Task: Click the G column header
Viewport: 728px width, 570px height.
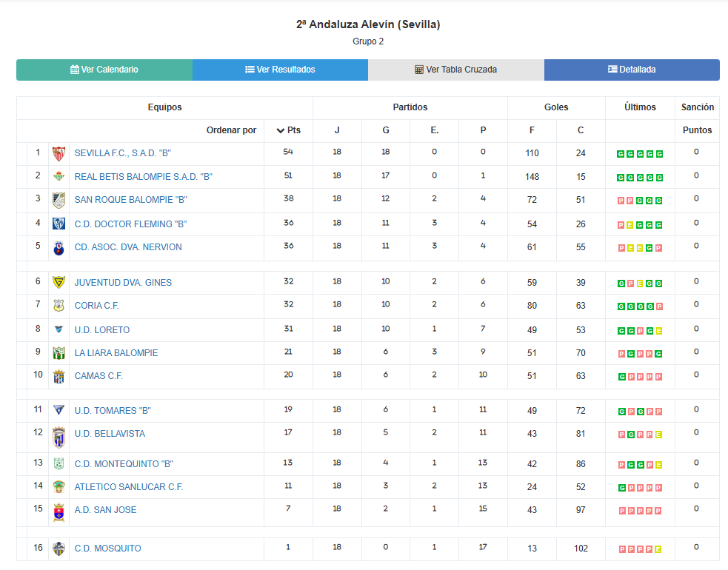Action: [x=386, y=130]
